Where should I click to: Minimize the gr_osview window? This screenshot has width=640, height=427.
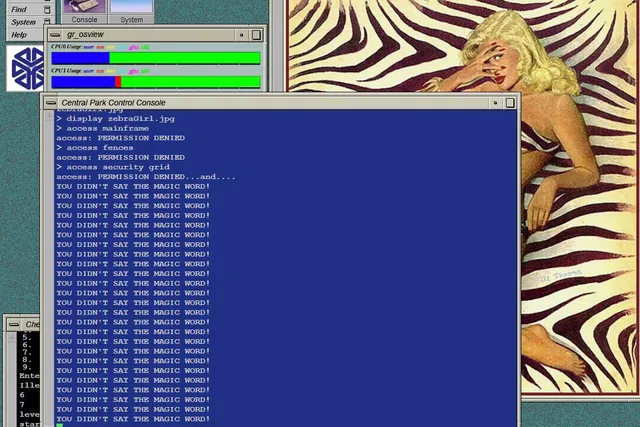242,34
